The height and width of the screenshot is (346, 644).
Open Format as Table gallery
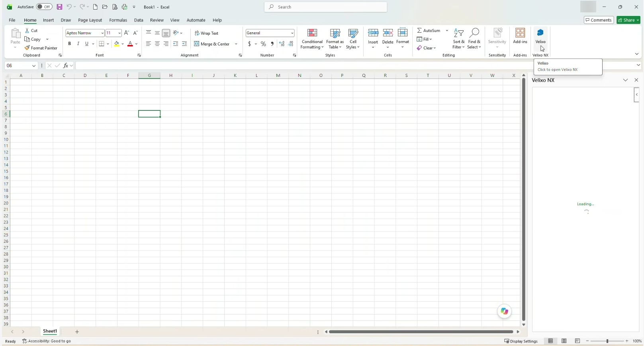coord(335,39)
